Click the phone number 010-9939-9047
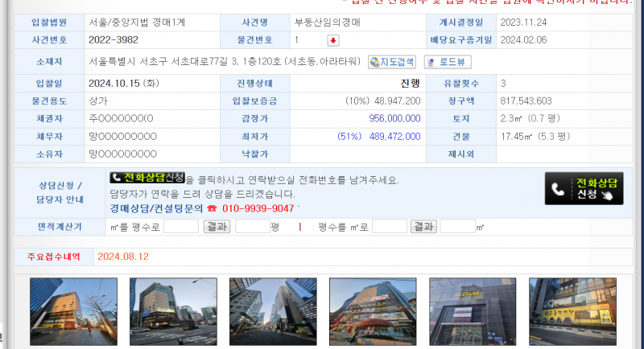 [258, 208]
